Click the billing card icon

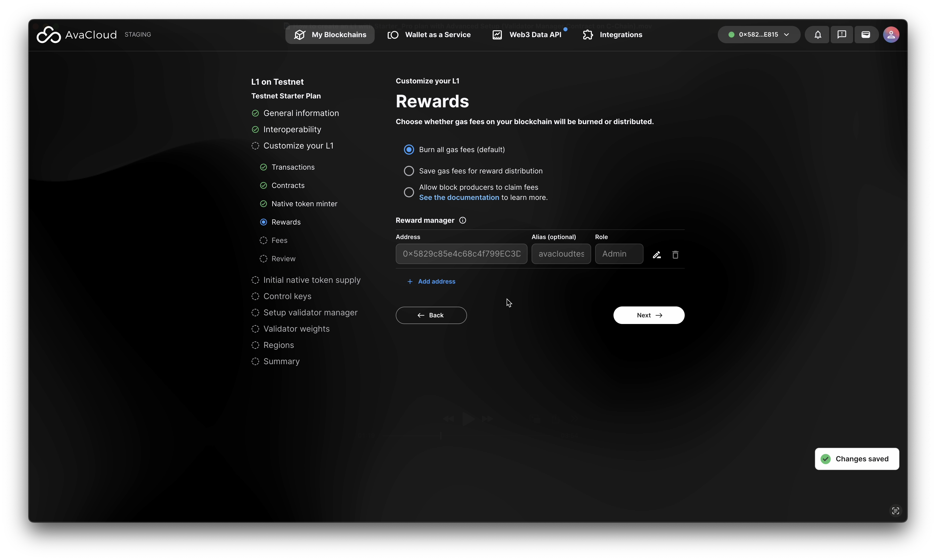pos(866,35)
